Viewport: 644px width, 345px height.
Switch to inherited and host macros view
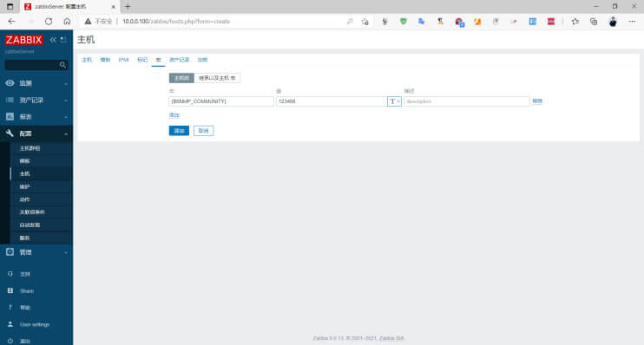[x=217, y=78]
